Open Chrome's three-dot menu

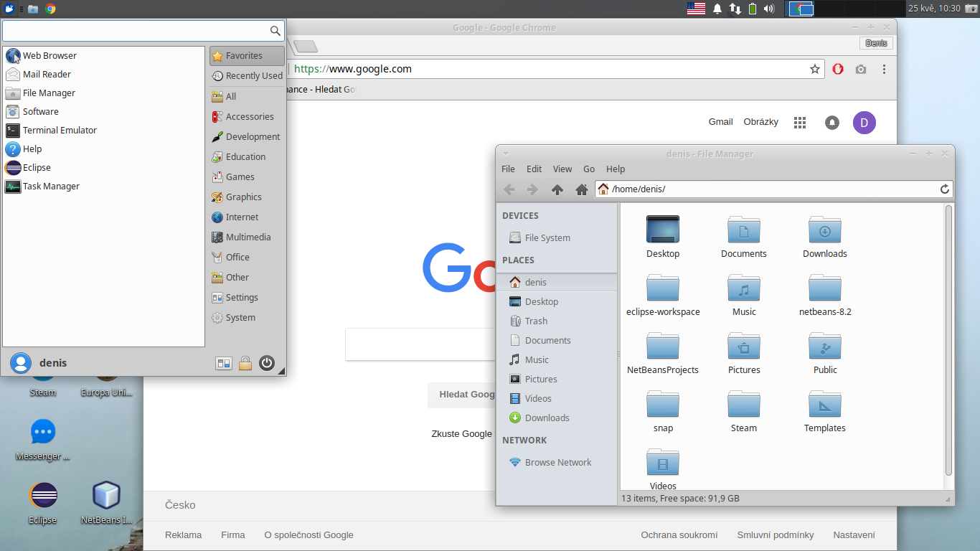tap(884, 69)
